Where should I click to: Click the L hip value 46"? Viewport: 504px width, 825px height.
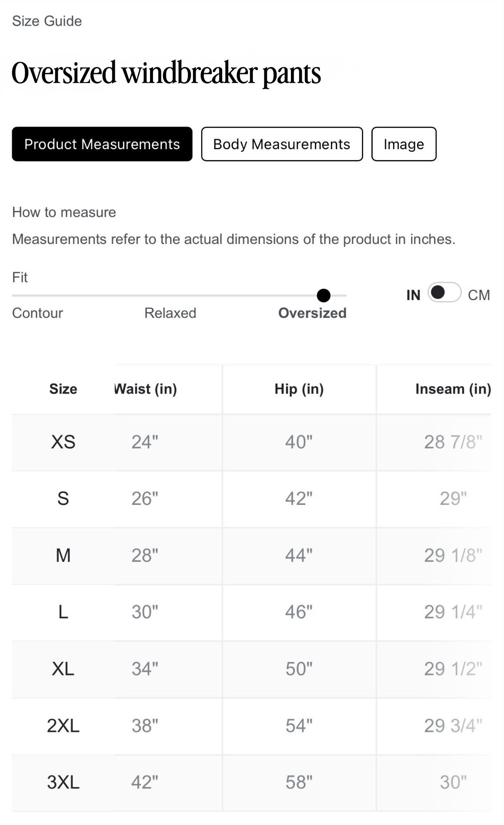299,612
